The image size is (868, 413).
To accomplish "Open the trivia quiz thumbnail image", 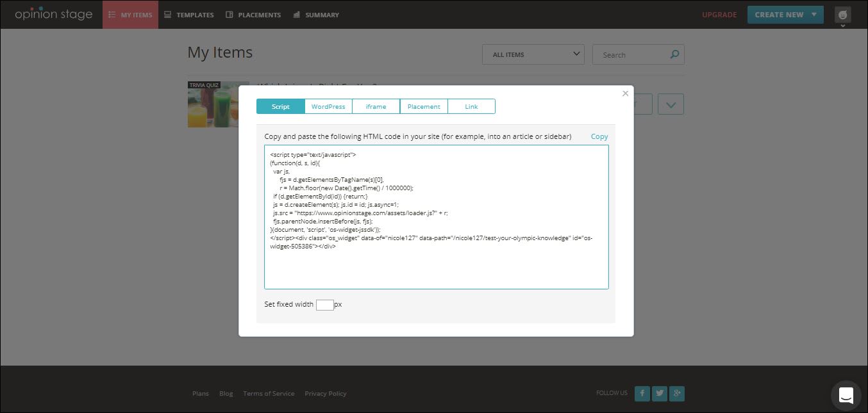I will point(218,104).
